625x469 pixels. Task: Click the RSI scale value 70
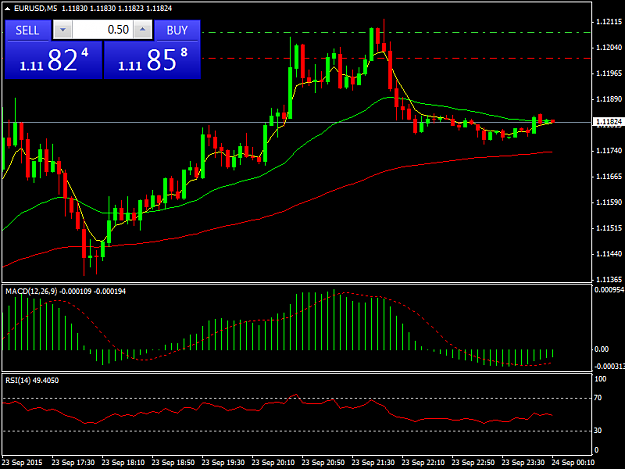coord(598,398)
